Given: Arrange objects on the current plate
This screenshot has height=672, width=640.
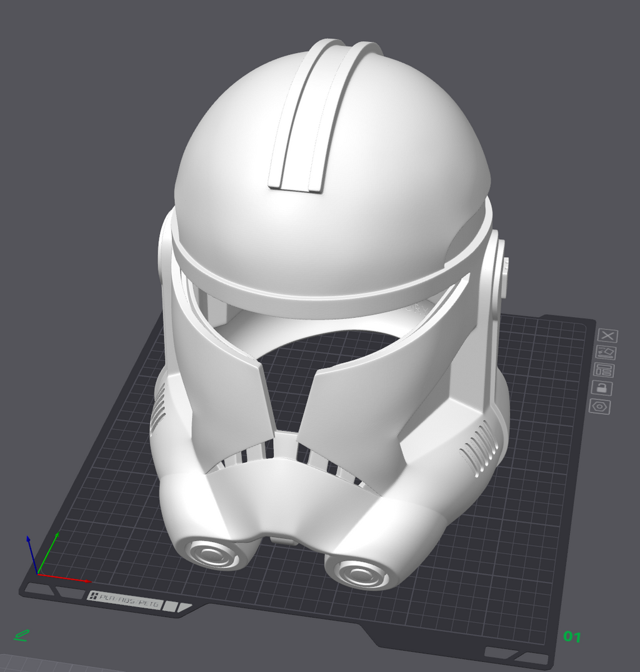Looking at the screenshot, I should (604, 370).
